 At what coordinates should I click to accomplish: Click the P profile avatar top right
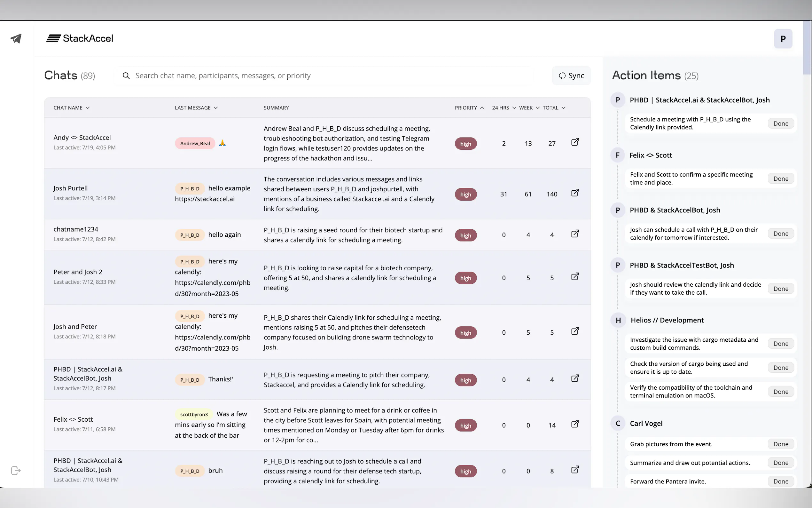click(783, 39)
